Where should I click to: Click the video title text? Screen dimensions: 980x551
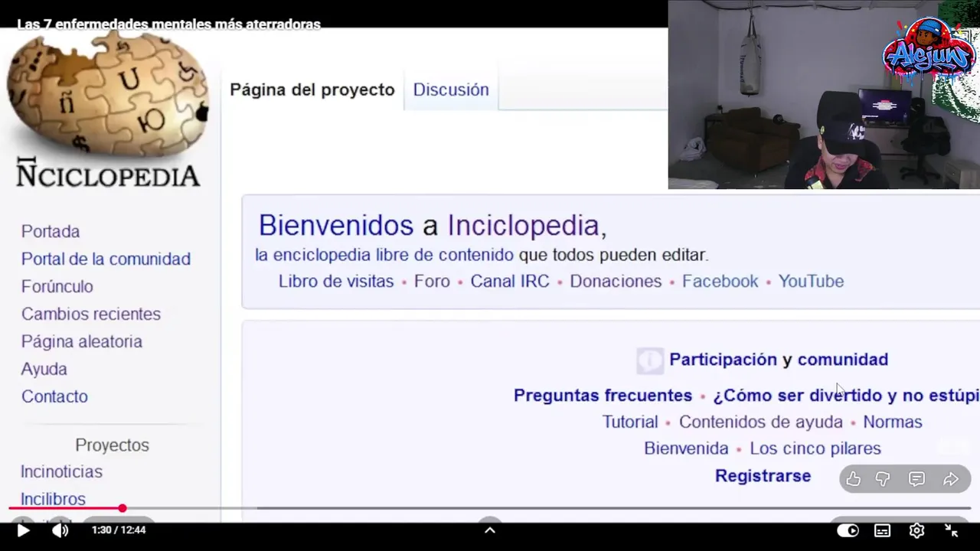(x=168, y=24)
